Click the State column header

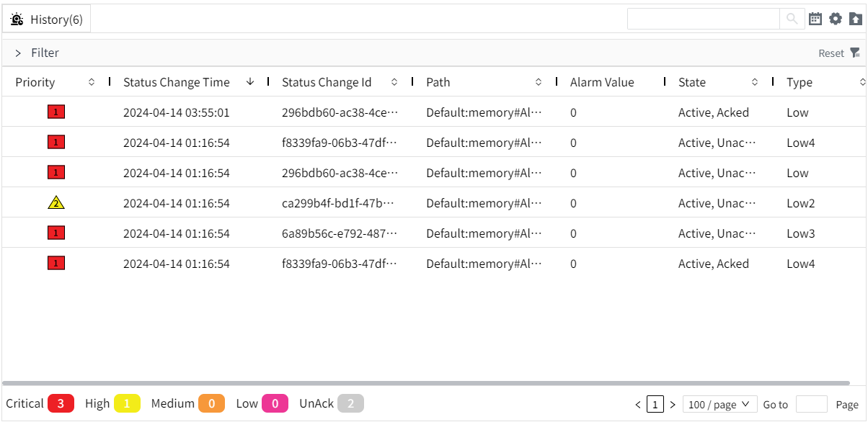point(692,82)
